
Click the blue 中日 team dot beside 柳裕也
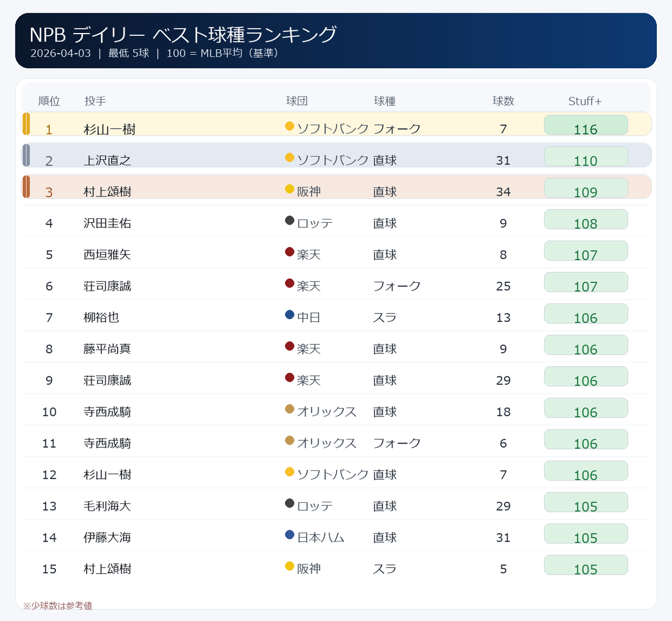289,315
